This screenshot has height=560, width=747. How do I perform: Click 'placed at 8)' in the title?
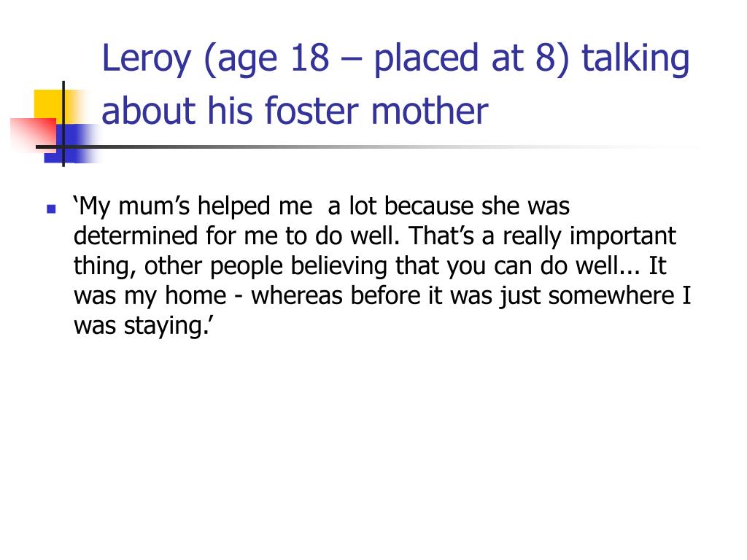(x=471, y=58)
